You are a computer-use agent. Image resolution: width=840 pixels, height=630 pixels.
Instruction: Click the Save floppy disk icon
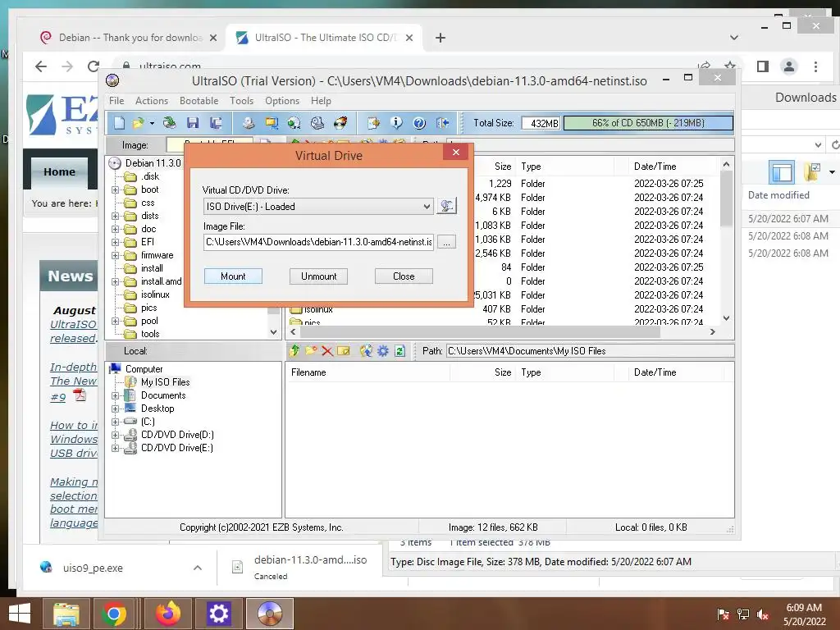(x=193, y=123)
